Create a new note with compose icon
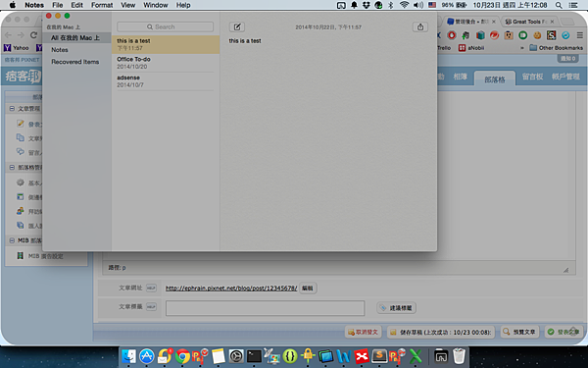Viewport: 588px width, 368px height. (x=237, y=27)
